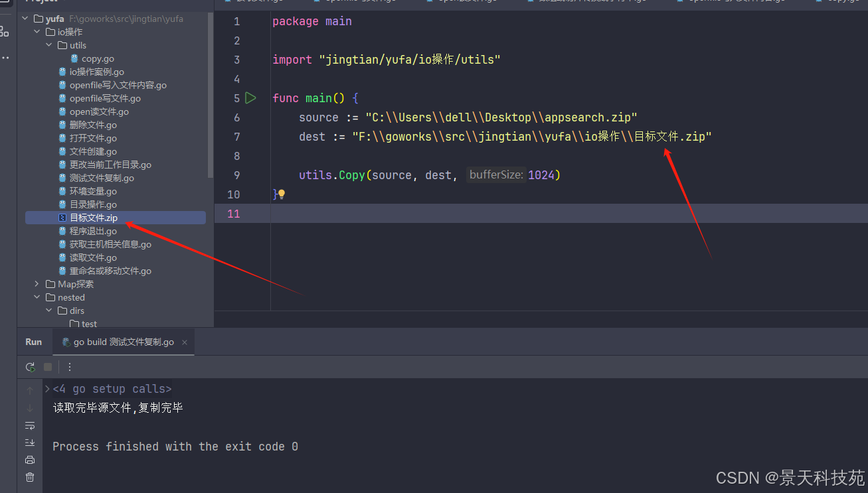Toggle soft-wrap in the Run console
The height and width of the screenshot is (493, 868).
[x=30, y=425]
